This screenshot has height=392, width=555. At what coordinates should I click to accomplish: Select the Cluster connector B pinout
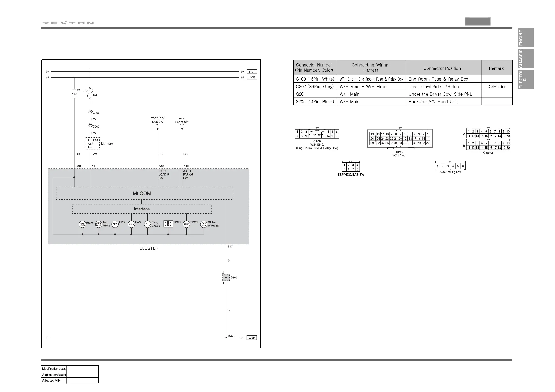(x=488, y=145)
